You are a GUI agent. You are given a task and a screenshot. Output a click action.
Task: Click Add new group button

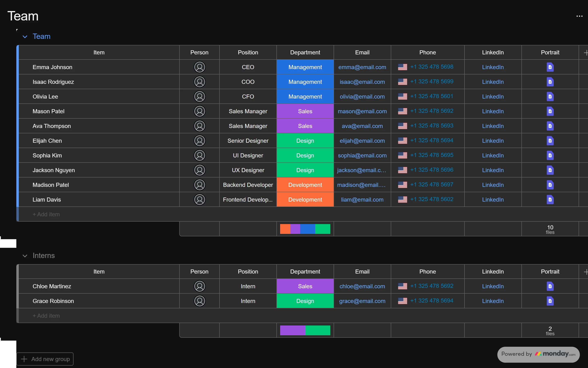45,359
